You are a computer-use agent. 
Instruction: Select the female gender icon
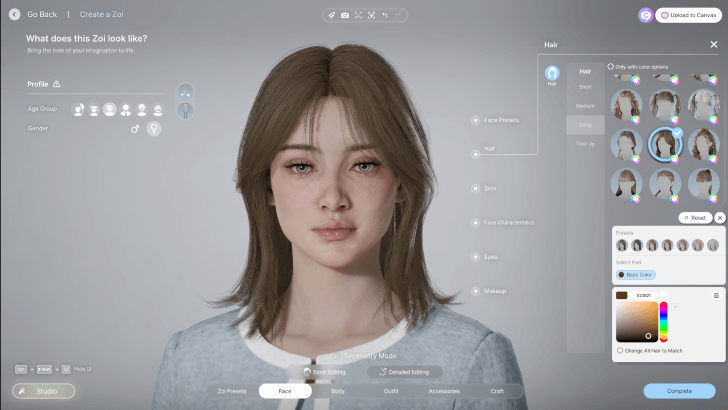(x=155, y=128)
